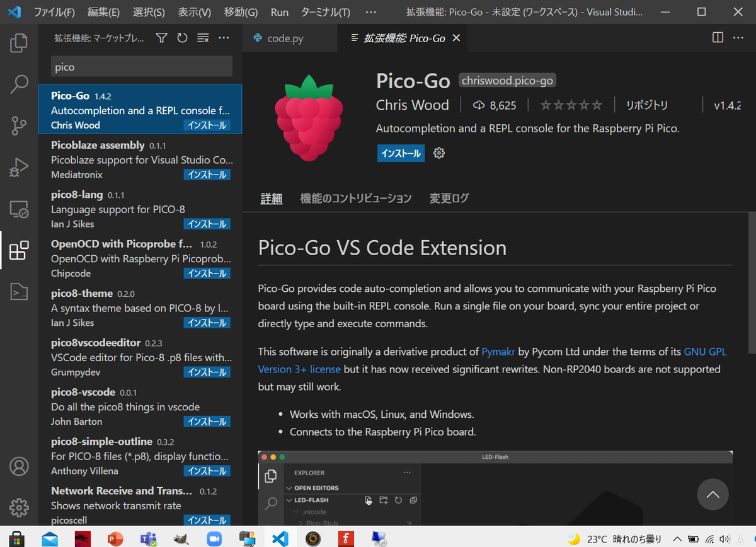Viewport: 756px width, 547px height.
Task: Click the Pico-Go raspberry logo
Action: click(x=309, y=117)
